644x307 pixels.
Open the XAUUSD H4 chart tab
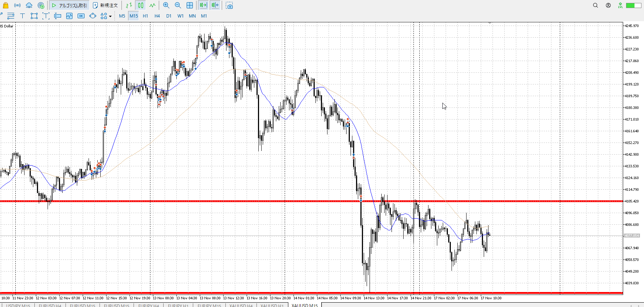pos(241,305)
